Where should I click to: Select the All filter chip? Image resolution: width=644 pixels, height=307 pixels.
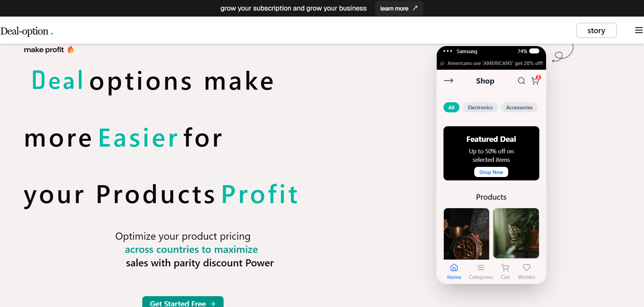(451, 107)
